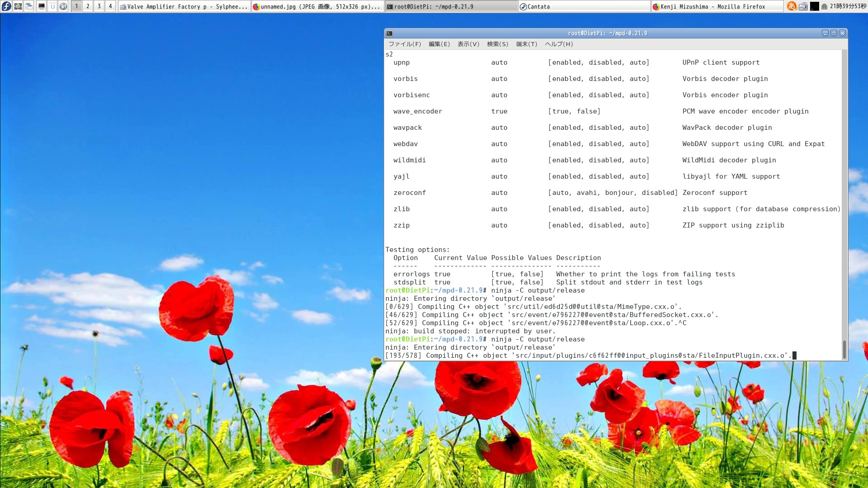
Task: Click the orange Japanese input method icon
Action: point(791,6)
